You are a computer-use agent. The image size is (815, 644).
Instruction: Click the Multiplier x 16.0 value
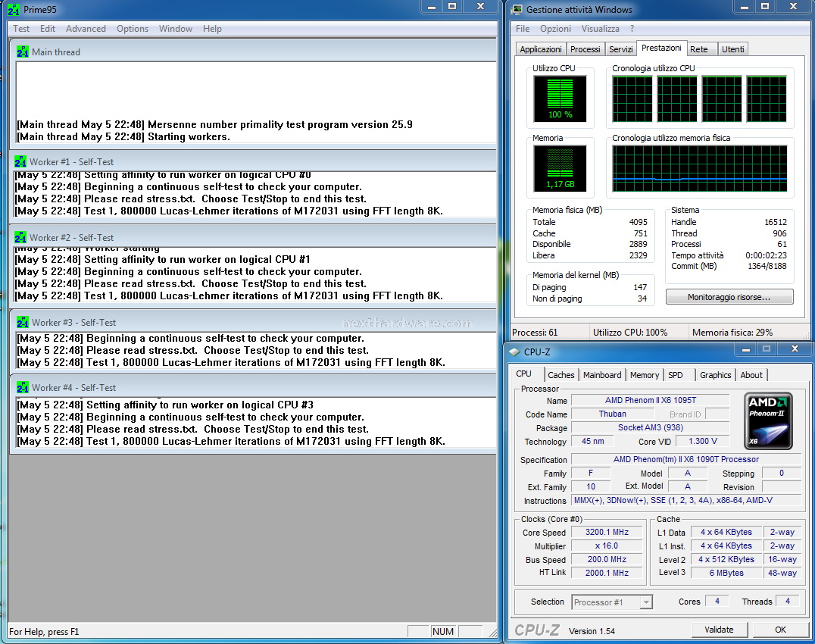point(607,546)
